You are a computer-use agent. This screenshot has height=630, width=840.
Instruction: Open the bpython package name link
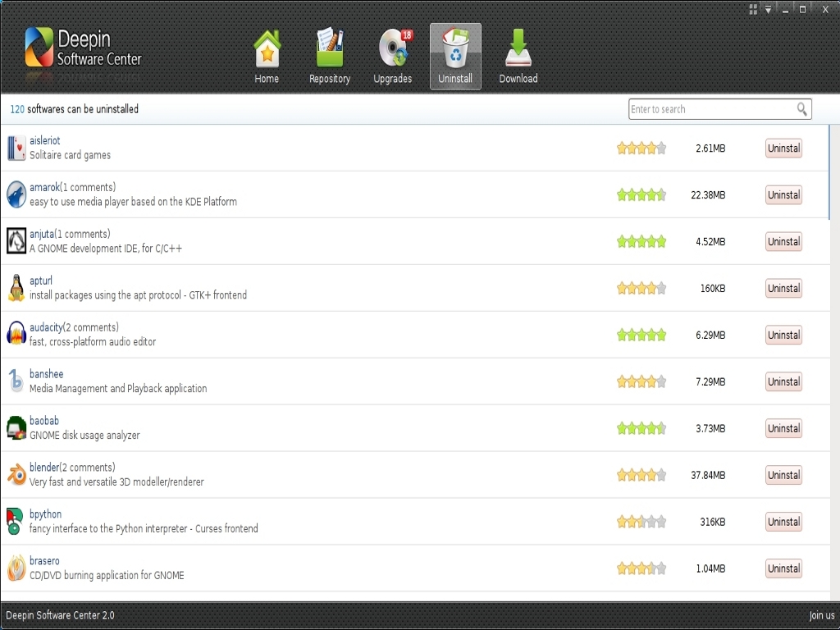pos(46,514)
